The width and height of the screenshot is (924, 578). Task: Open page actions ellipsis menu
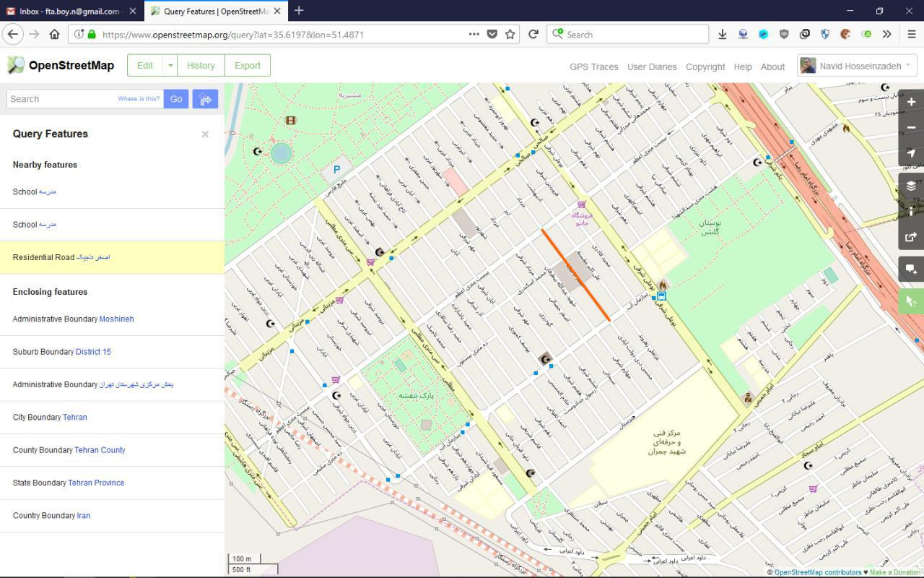pyautogui.click(x=474, y=34)
